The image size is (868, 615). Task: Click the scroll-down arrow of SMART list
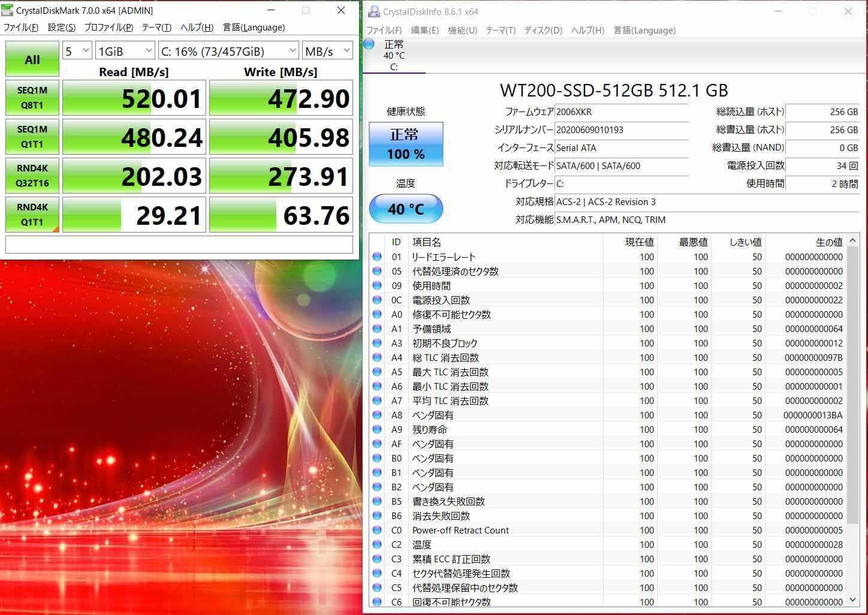click(854, 599)
